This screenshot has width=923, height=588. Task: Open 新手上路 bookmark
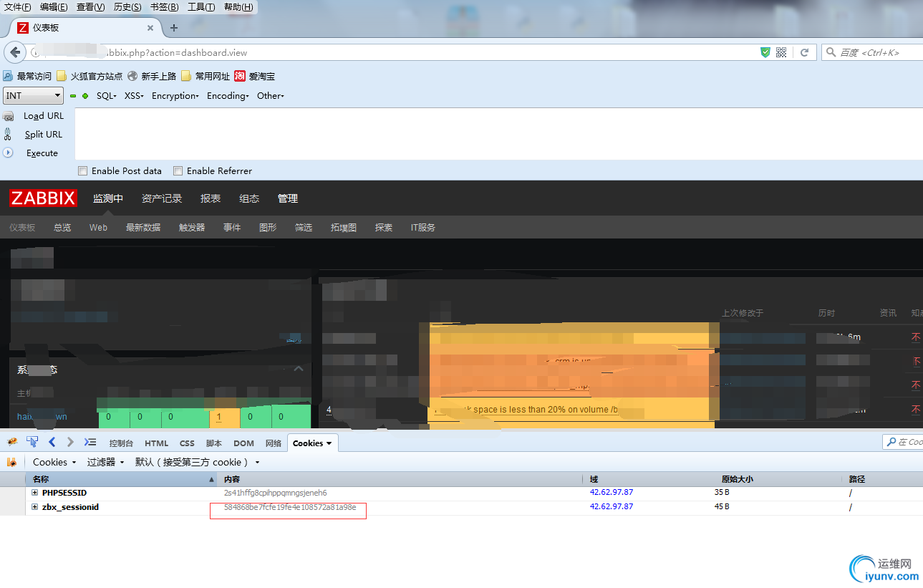(152, 76)
